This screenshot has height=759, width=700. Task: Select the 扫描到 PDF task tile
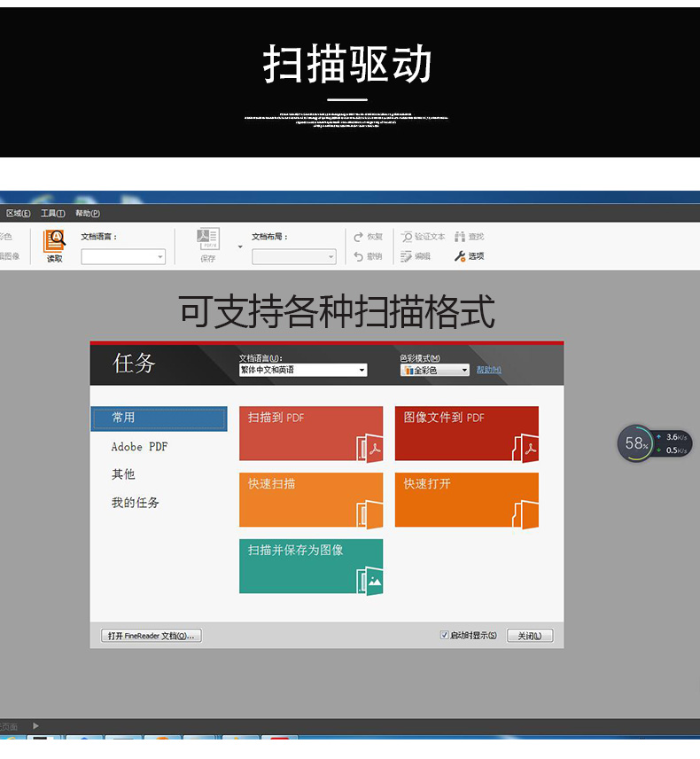[310, 434]
